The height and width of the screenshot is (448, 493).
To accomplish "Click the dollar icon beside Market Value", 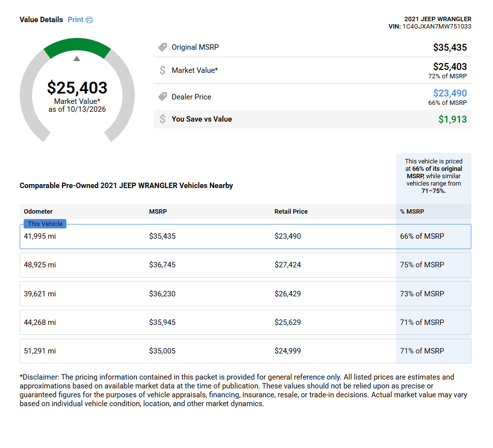I will 162,70.
